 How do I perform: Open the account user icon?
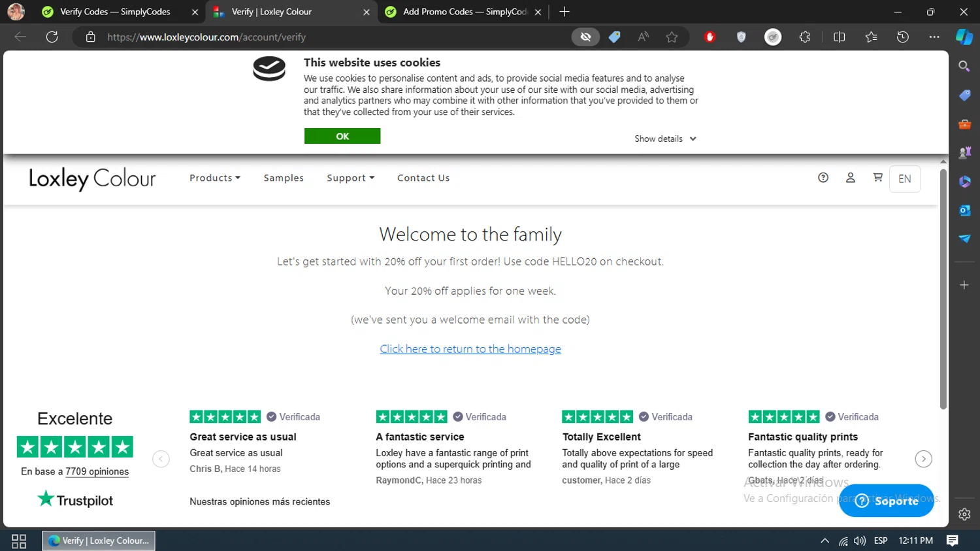click(x=851, y=177)
